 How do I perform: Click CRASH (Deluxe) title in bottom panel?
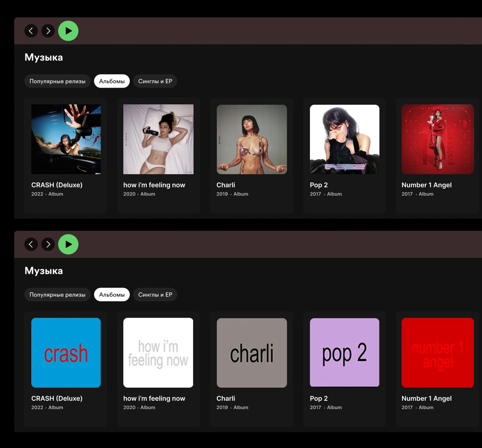click(57, 399)
